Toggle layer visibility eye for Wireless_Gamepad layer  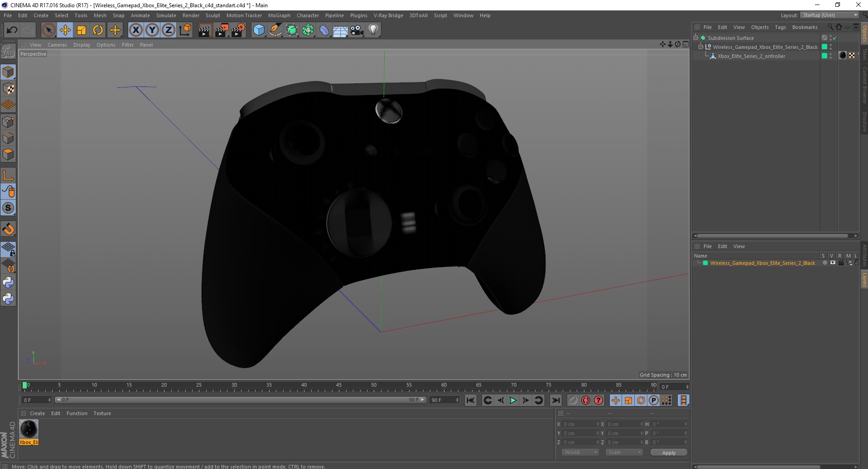click(x=833, y=263)
